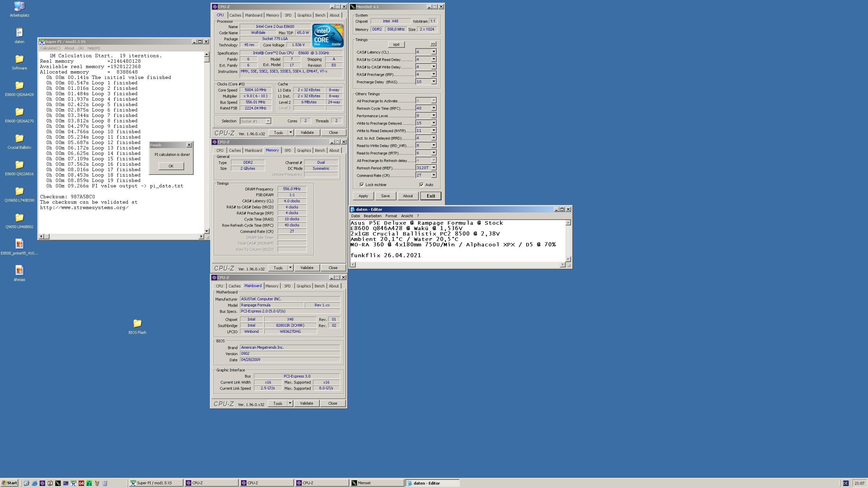The height and width of the screenshot is (488, 868).
Task: Open the Crucial Ballistix folder
Action: click(x=19, y=141)
